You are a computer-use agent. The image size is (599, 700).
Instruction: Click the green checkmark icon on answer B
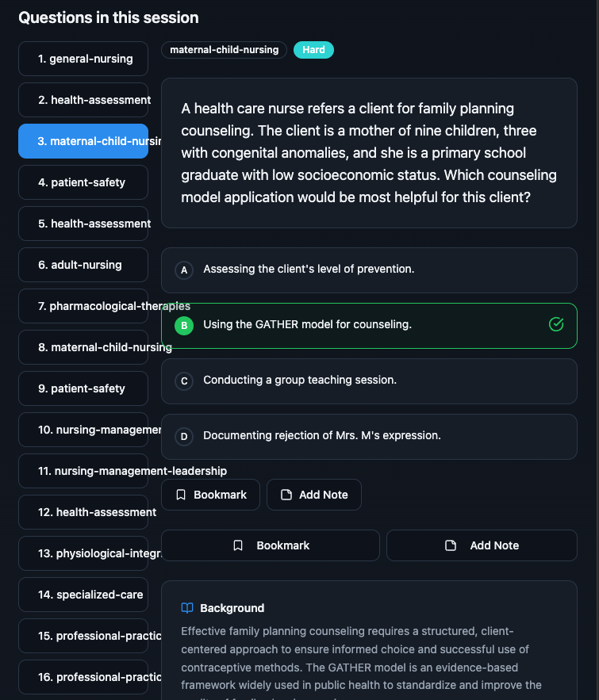coord(556,324)
